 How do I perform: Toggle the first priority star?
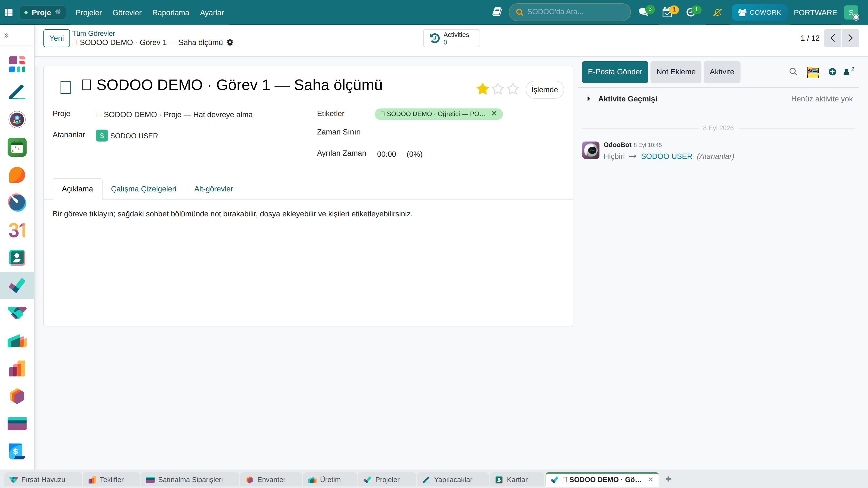pyautogui.click(x=483, y=89)
